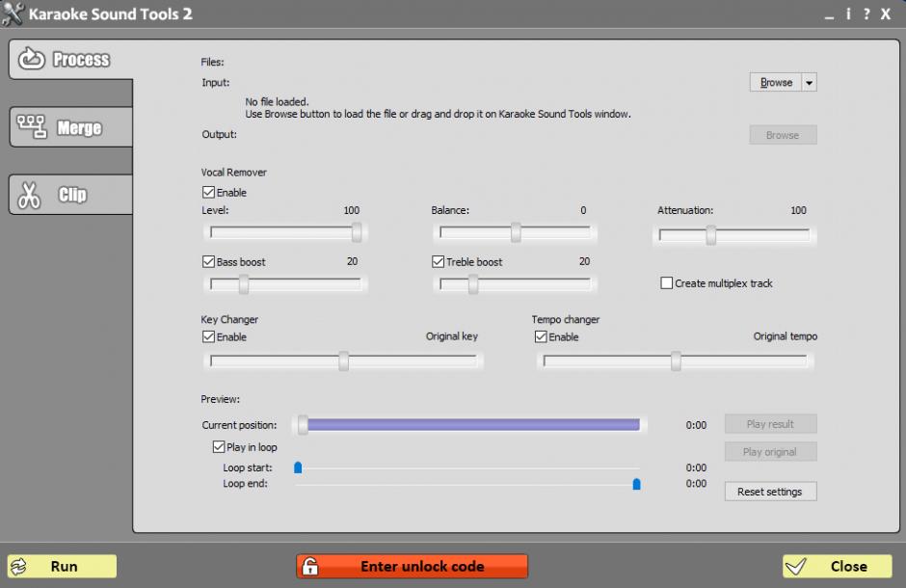The height and width of the screenshot is (588, 906).
Task: Click the output Browse button
Action: 783,135
